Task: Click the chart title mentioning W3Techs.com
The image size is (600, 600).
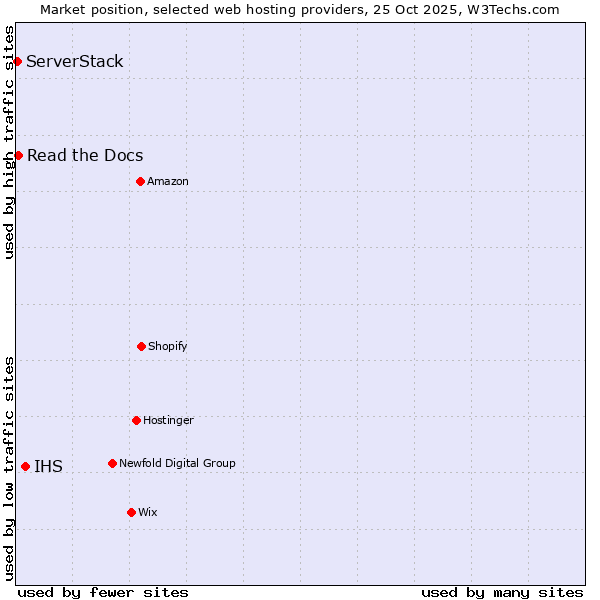Action: (x=300, y=9)
